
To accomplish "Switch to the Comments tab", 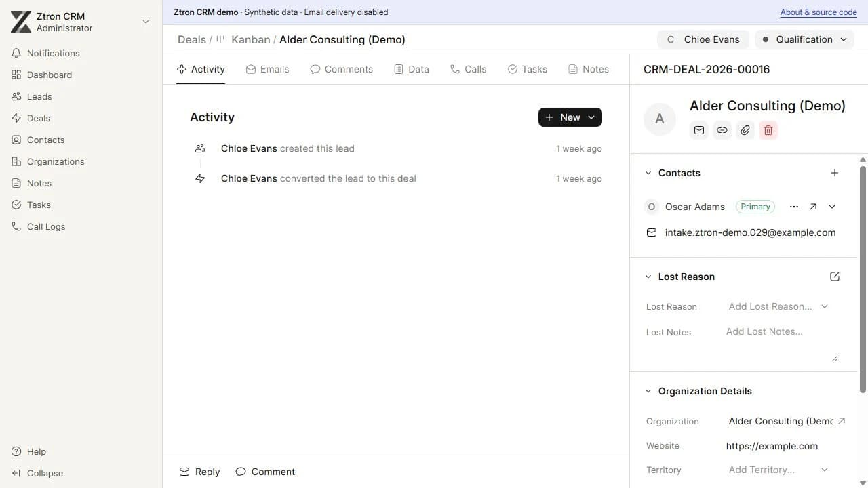I will (341, 69).
